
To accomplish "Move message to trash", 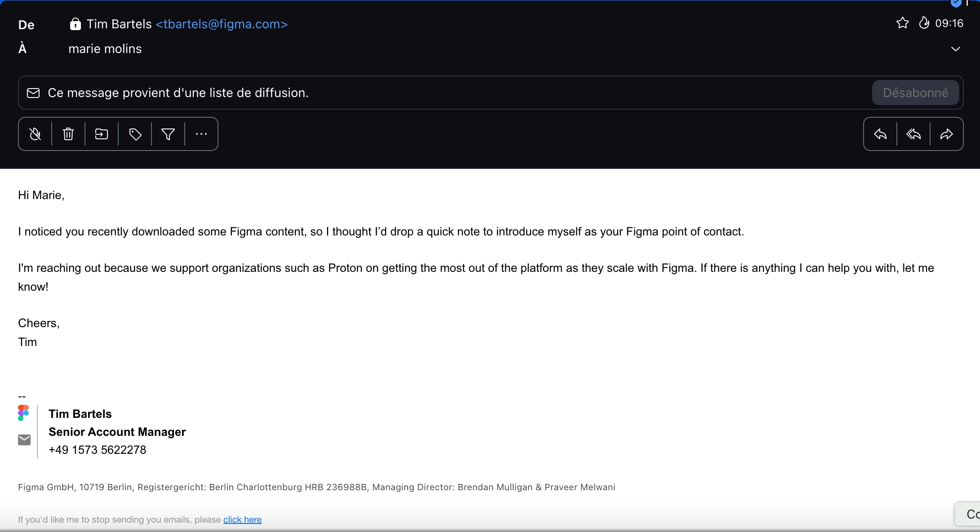I will pyautogui.click(x=68, y=134).
